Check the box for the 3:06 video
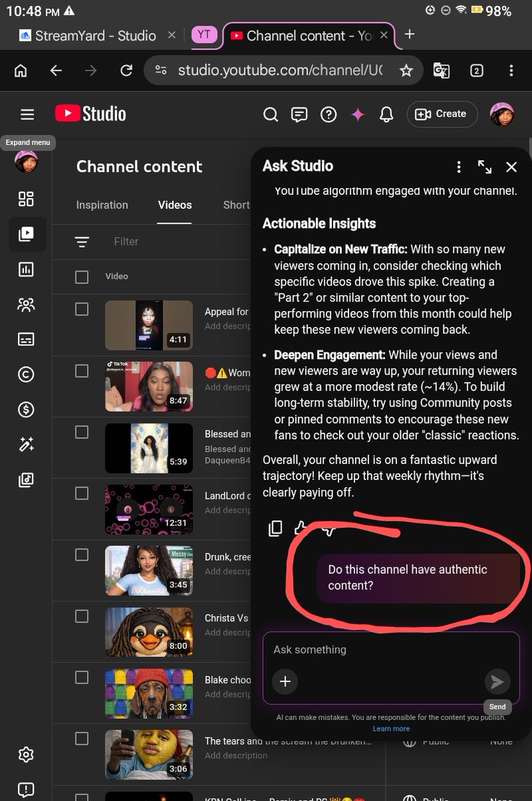 click(x=81, y=738)
